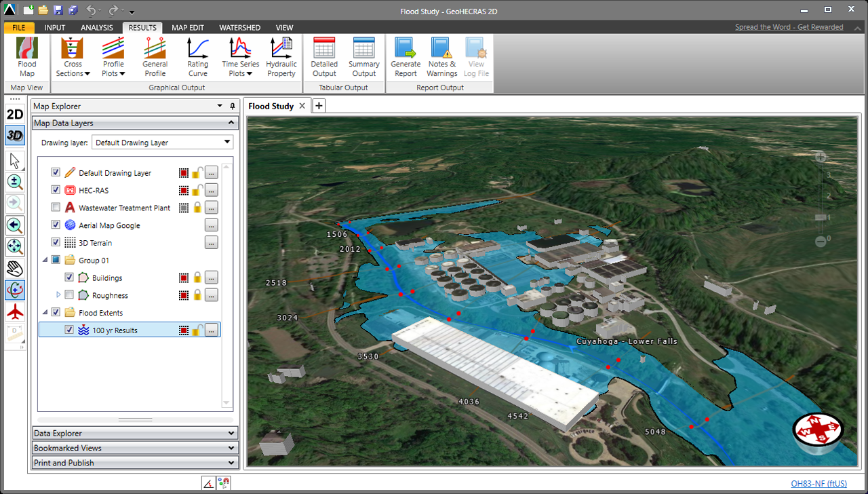Uncheck the Aerial Map Google layer
This screenshot has width=868, height=494.
point(56,225)
